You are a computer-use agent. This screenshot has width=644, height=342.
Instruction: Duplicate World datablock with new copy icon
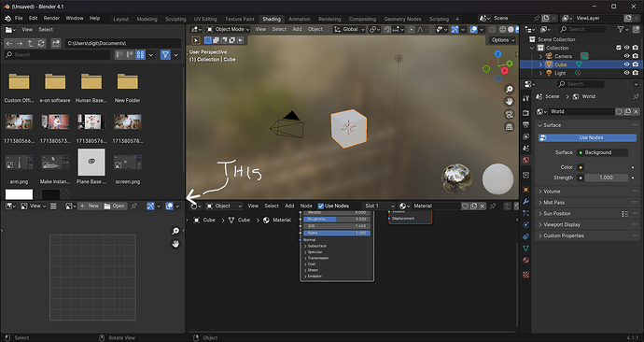pyautogui.click(x=627, y=111)
